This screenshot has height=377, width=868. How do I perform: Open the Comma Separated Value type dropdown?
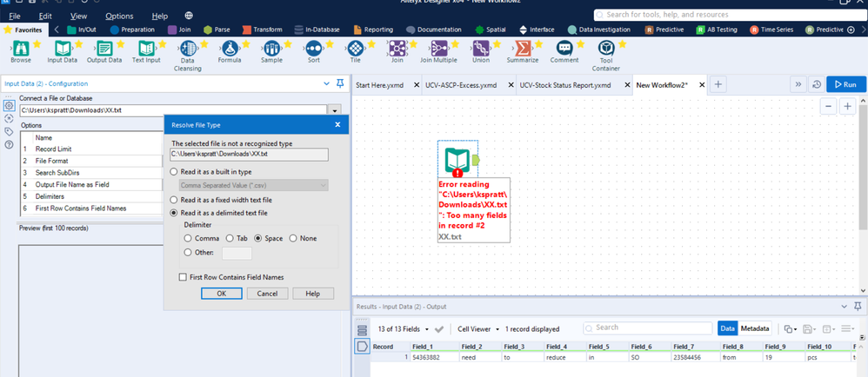pyautogui.click(x=253, y=186)
